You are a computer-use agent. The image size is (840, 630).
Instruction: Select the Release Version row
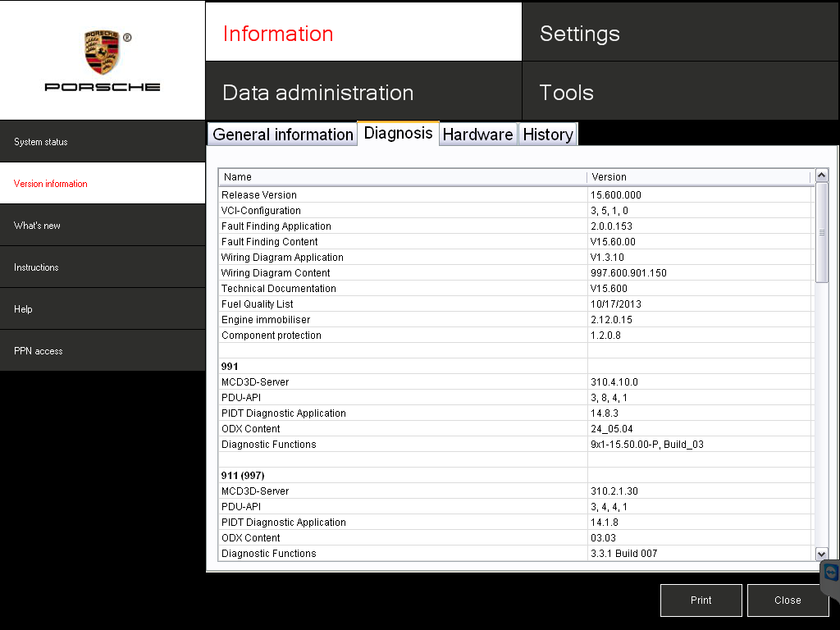402,195
